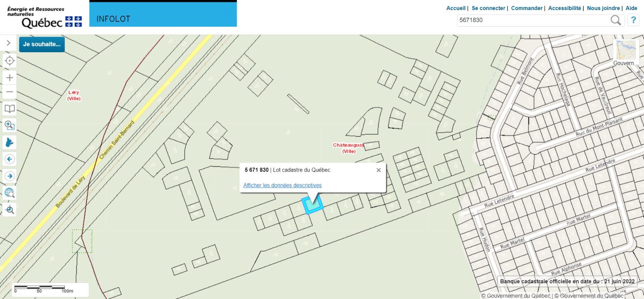Click the locate-my-position target icon
The image size is (644, 299).
coord(10,61)
